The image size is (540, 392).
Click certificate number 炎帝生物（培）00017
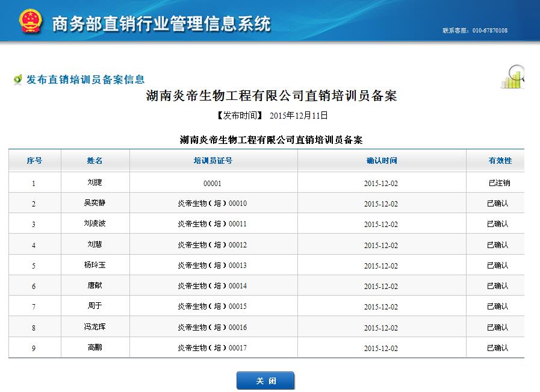[x=212, y=348]
